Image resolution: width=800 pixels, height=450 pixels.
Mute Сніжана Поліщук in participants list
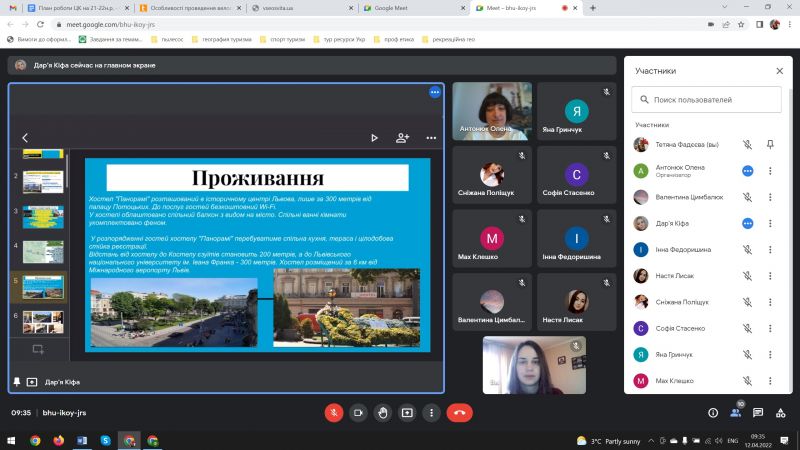tap(747, 302)
